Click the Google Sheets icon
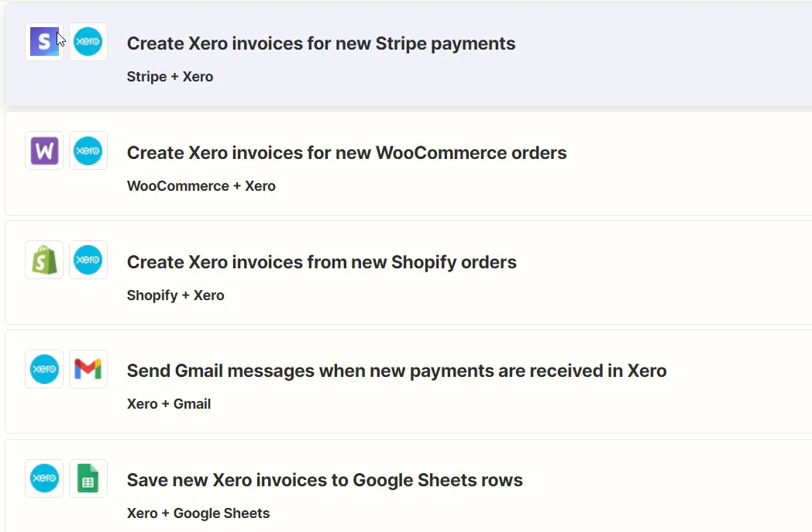Image resolution: width=812 pixels, height=532 pixels. coord(88,478)
